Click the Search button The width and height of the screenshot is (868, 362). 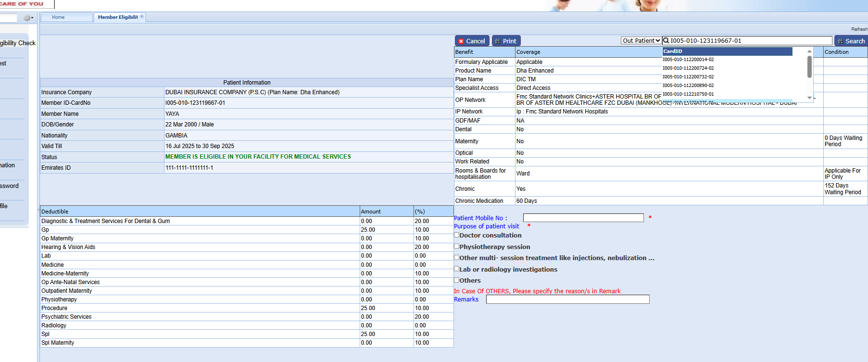point(851,41)
